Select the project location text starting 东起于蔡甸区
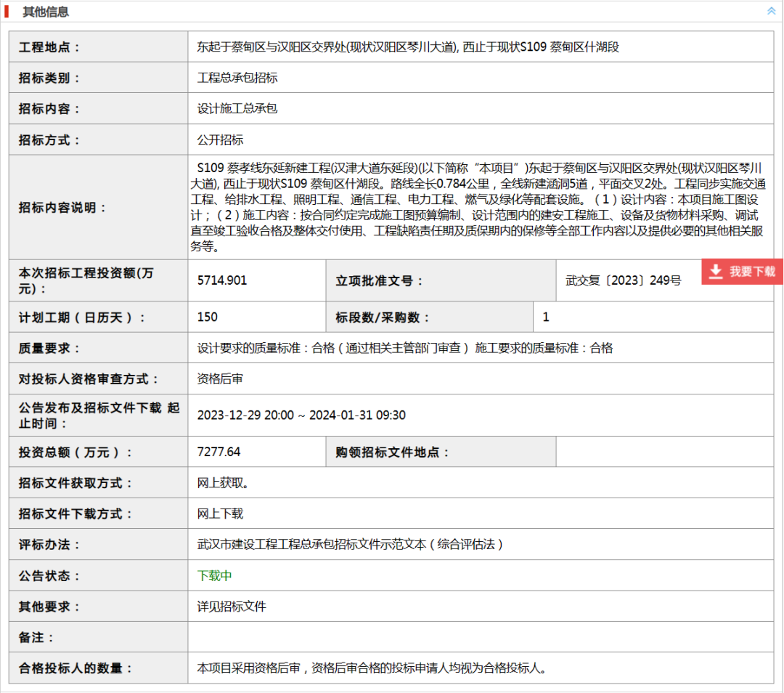Screen dimensions: 784x693 tap(408, 47)
